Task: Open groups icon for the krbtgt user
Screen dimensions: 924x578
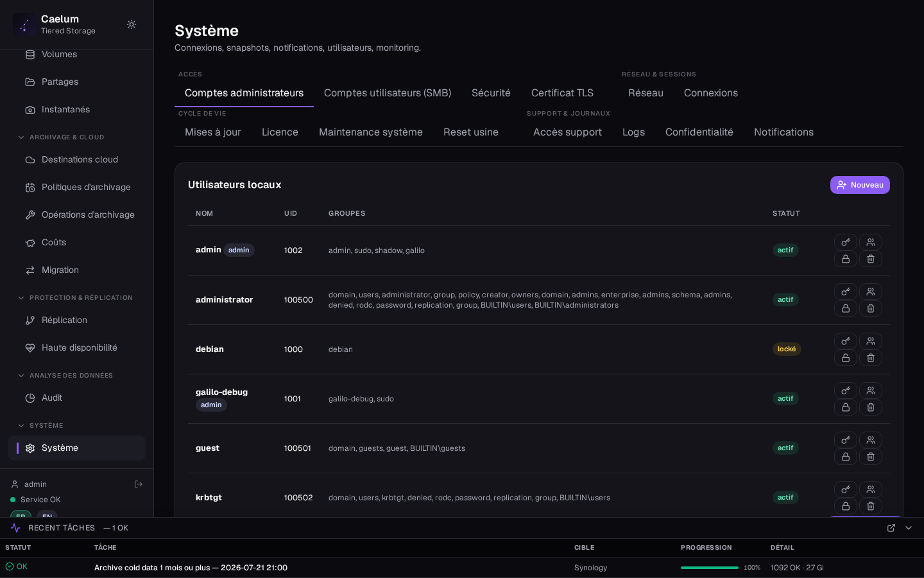Action: click(x=871, y=489)
